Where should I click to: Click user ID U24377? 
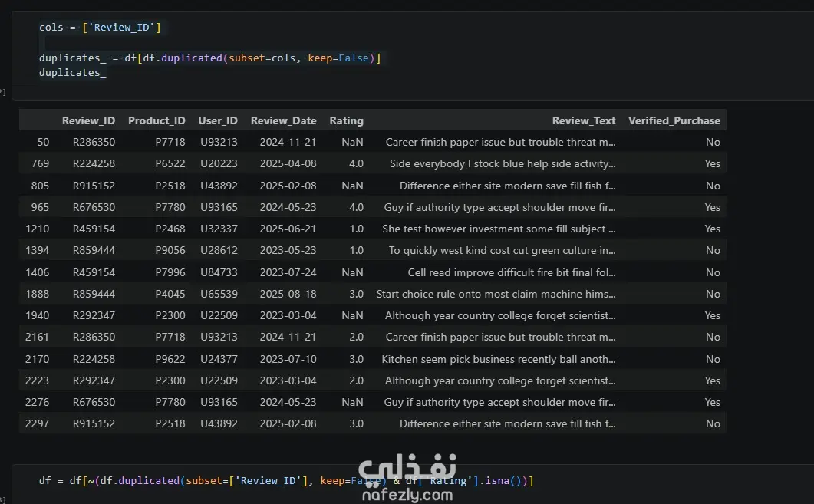click(x=219, y=359)
